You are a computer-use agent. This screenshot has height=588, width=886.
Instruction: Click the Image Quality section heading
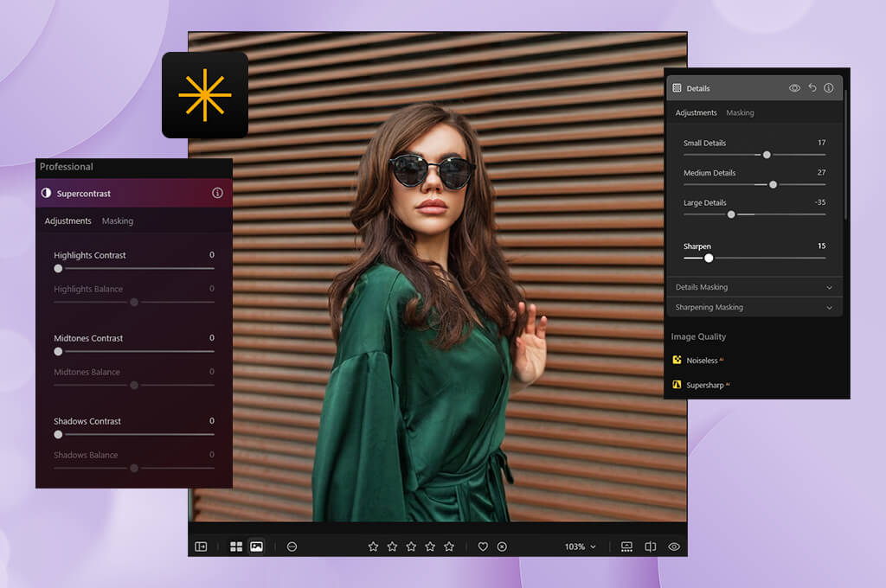coord(698,336)
